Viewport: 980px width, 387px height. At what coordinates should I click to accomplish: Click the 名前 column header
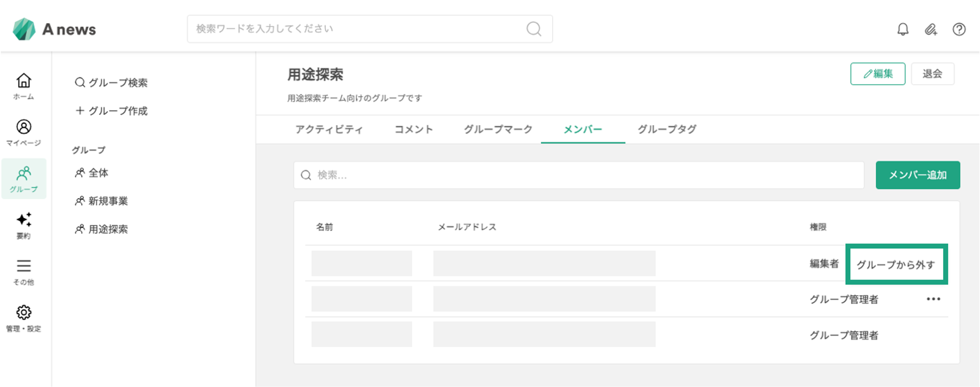tap(324, 227)
